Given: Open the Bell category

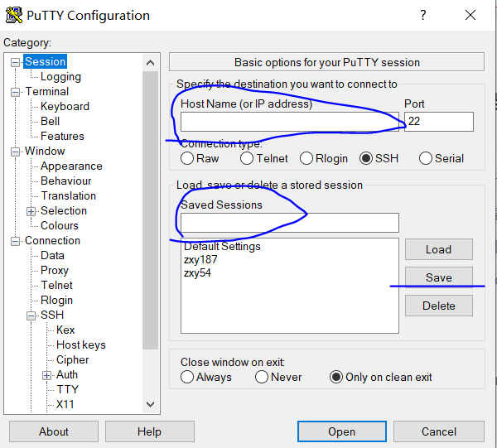Looking at the screenshot, I should [50, 121].
